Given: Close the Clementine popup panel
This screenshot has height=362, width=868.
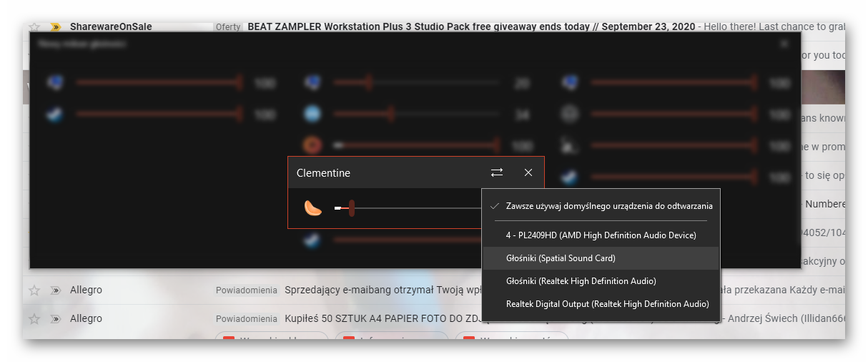Looking at the screenshot, I should click(528, 172).
